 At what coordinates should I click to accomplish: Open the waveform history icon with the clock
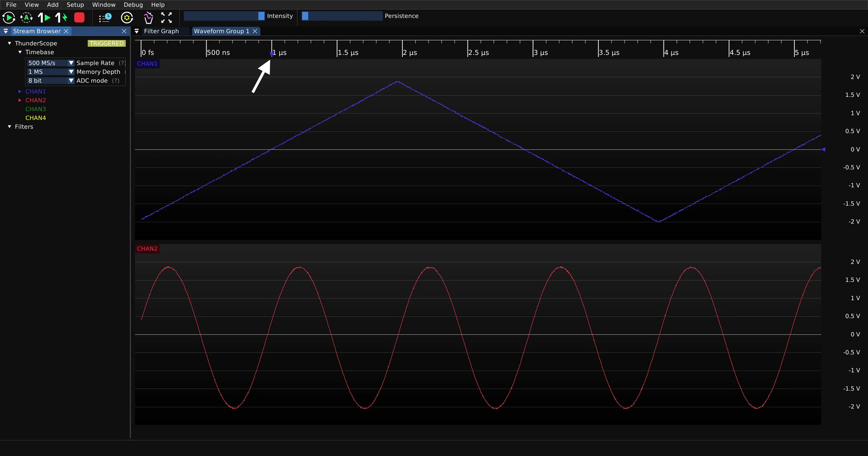pyautogui.click(x=105, y=18)
